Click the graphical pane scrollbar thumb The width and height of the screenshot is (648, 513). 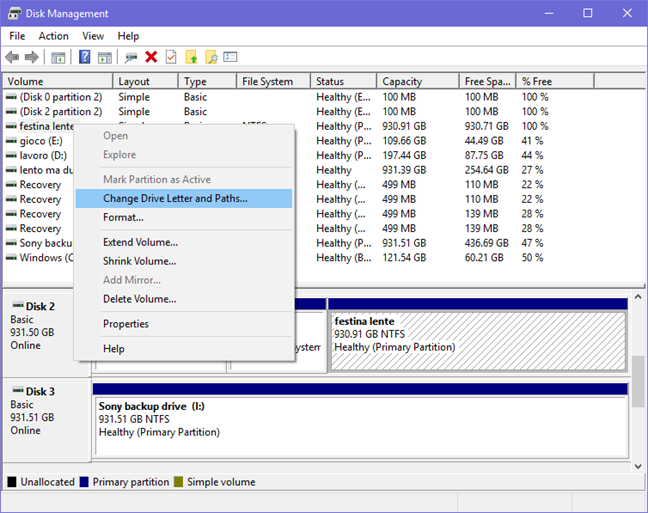pos(638,381)
